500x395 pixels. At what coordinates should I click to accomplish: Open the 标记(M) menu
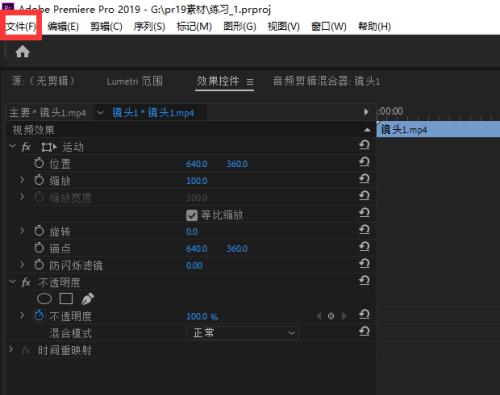pyautogui.click(x=194, y=26)
